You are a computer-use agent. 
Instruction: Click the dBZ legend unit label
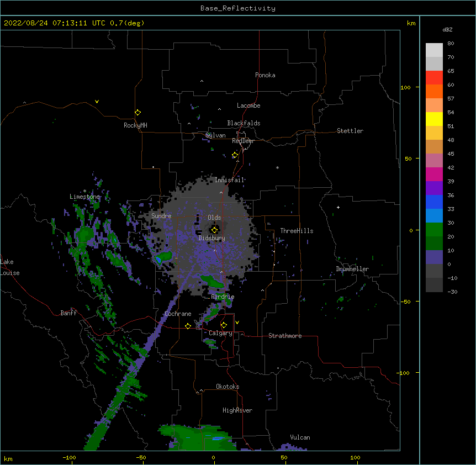tap(447, 29)
